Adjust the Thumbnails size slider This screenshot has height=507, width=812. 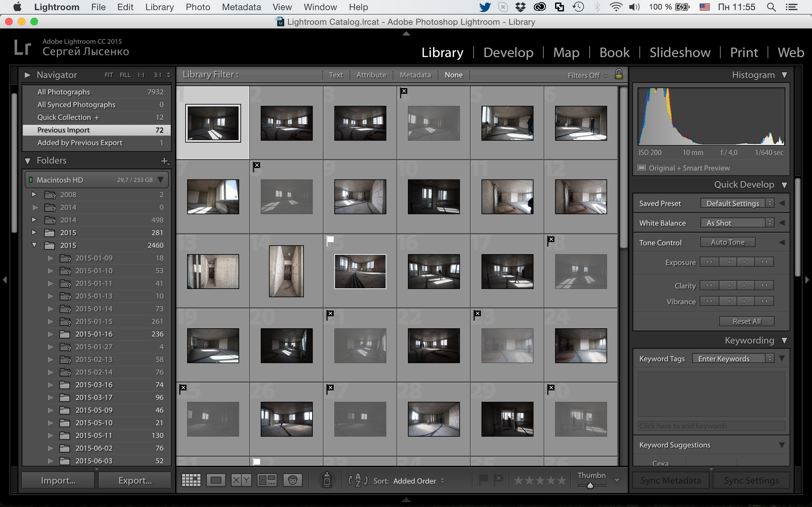[590, 485]
